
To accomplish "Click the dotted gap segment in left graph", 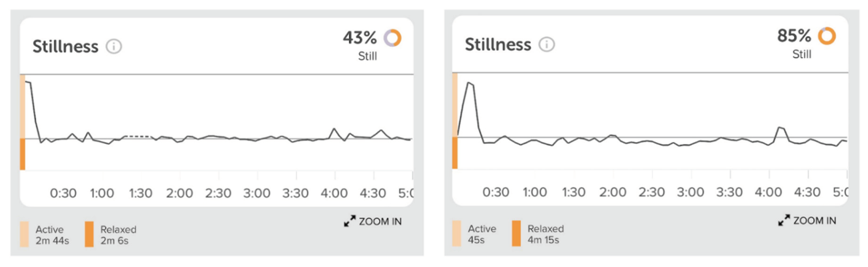I will pyautogui.click(x=138, y=136).
